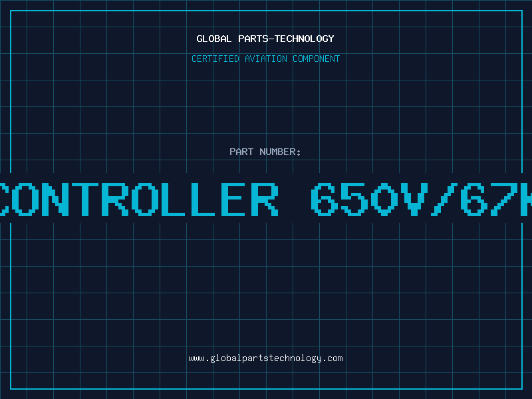532x399 pixels.
Task: Click the slash between 650V and 67K
Action: pos(444,199)
